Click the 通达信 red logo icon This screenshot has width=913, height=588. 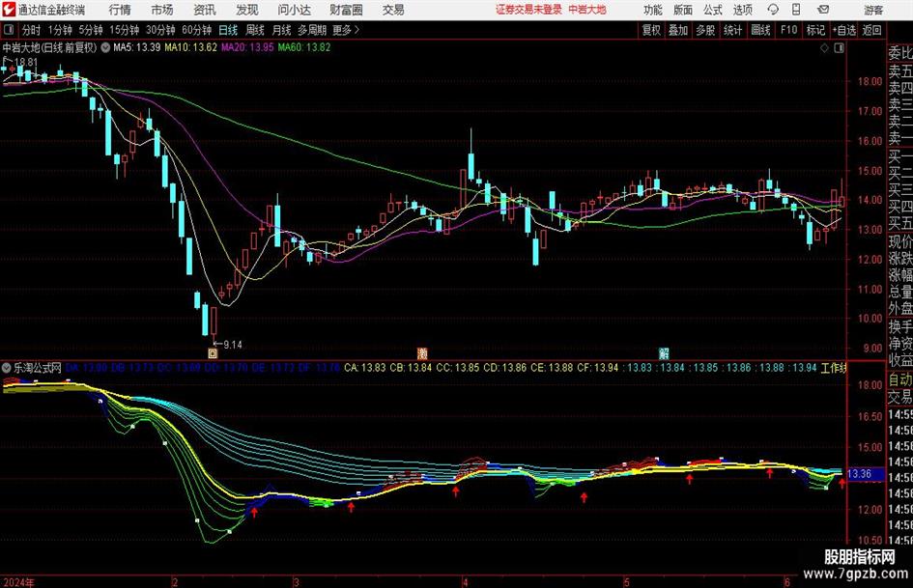(9, 10)
